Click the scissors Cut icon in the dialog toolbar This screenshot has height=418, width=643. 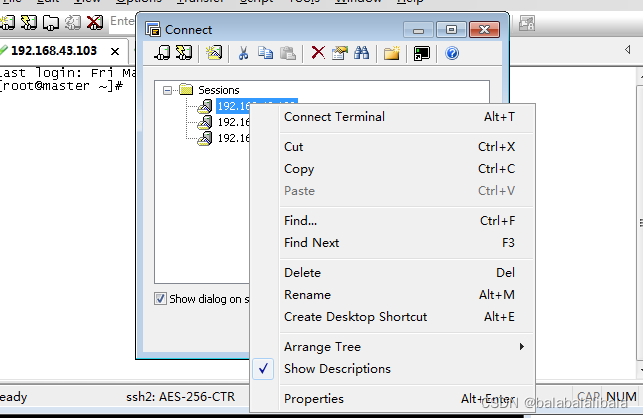[244, 53]
